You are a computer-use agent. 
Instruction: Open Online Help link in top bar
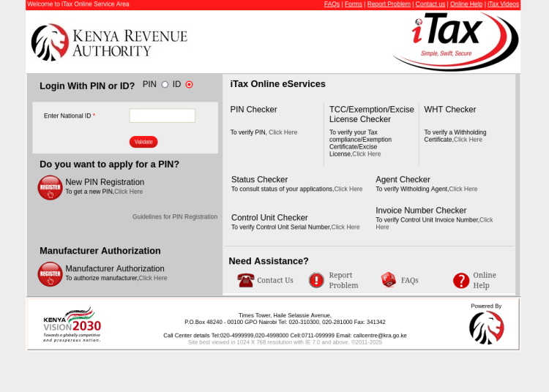coord(466,4)
